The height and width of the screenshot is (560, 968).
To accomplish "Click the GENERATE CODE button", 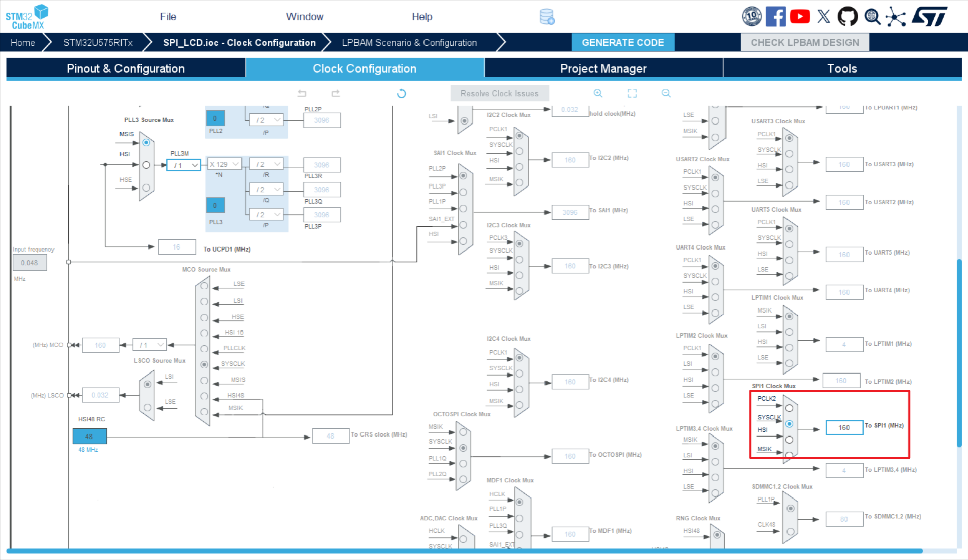I will pos(623,43).
